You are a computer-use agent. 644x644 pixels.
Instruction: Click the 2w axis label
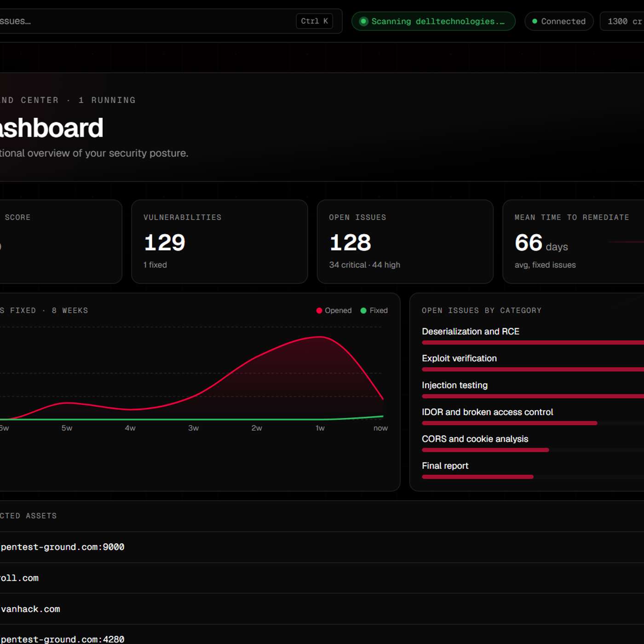[257, 428]
